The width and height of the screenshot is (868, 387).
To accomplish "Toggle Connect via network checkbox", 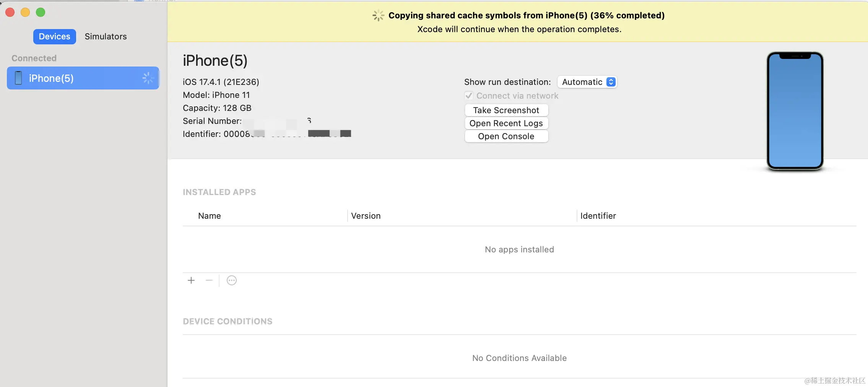I will click(469, 96).
